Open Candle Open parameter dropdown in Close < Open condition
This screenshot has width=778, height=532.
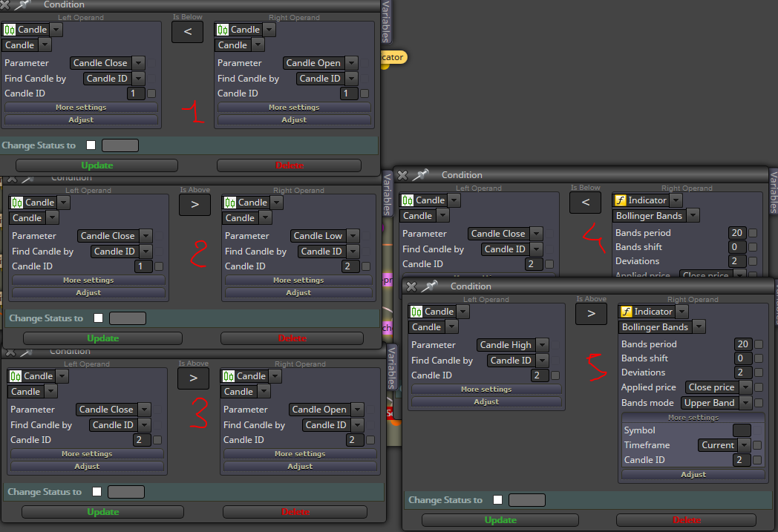[x=351, y=62]
